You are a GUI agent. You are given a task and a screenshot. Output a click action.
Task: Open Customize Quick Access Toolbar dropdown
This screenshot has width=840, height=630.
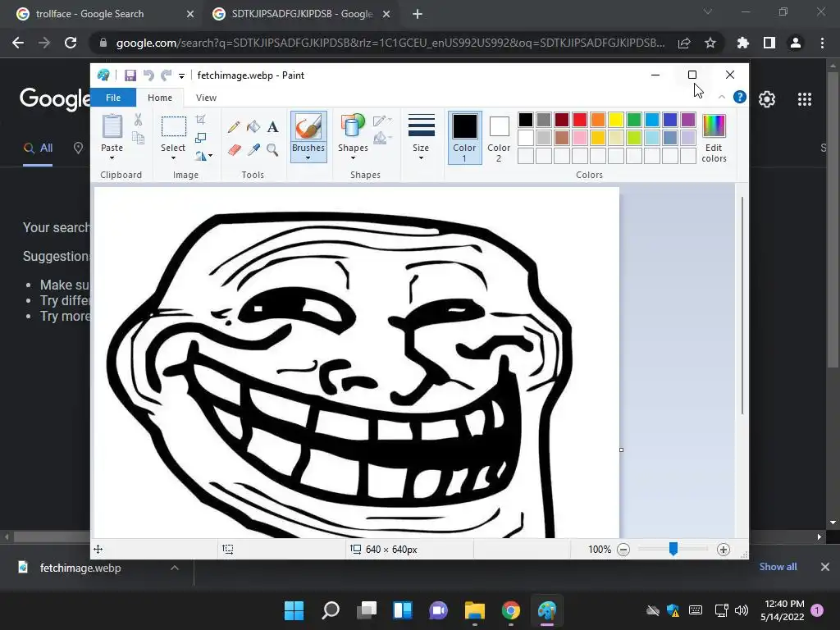coord(182,76)
